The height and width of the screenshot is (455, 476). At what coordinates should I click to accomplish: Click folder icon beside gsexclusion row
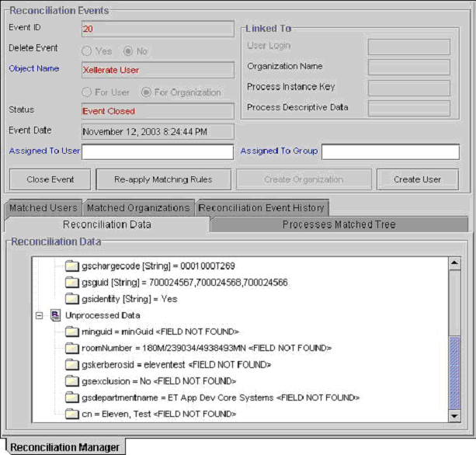[72, 381]
